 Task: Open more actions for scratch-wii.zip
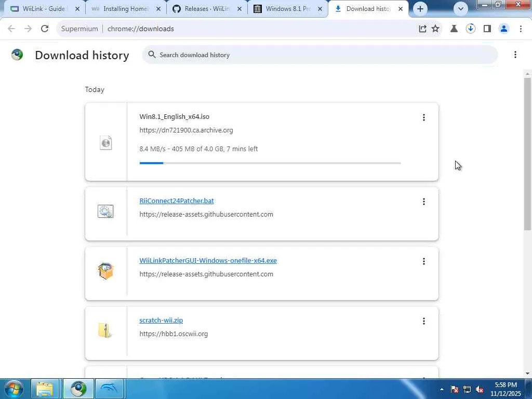[x=424, y=321]
